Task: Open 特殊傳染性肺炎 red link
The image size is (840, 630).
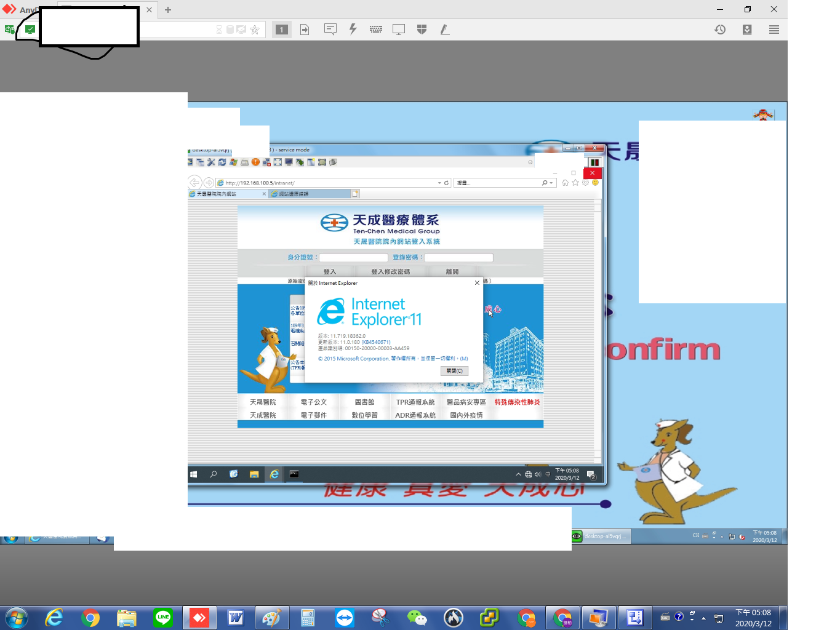Action: point(517,402)
